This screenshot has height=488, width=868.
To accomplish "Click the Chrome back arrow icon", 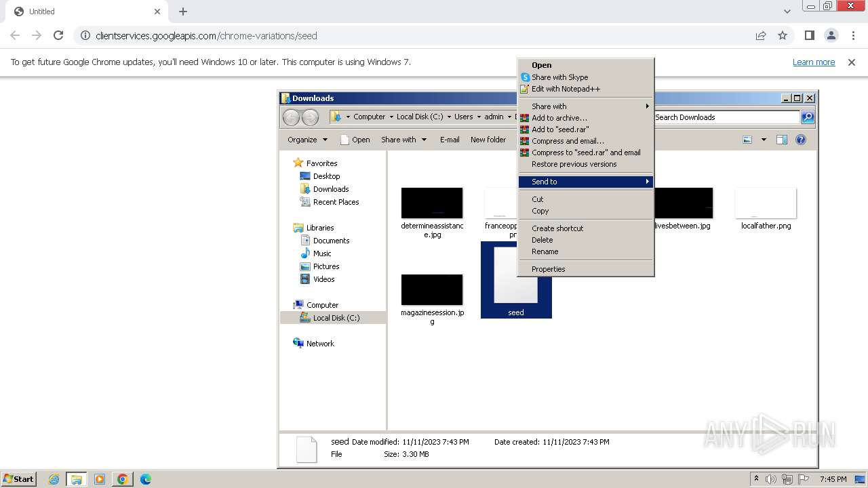I will (x=15, y=35).
